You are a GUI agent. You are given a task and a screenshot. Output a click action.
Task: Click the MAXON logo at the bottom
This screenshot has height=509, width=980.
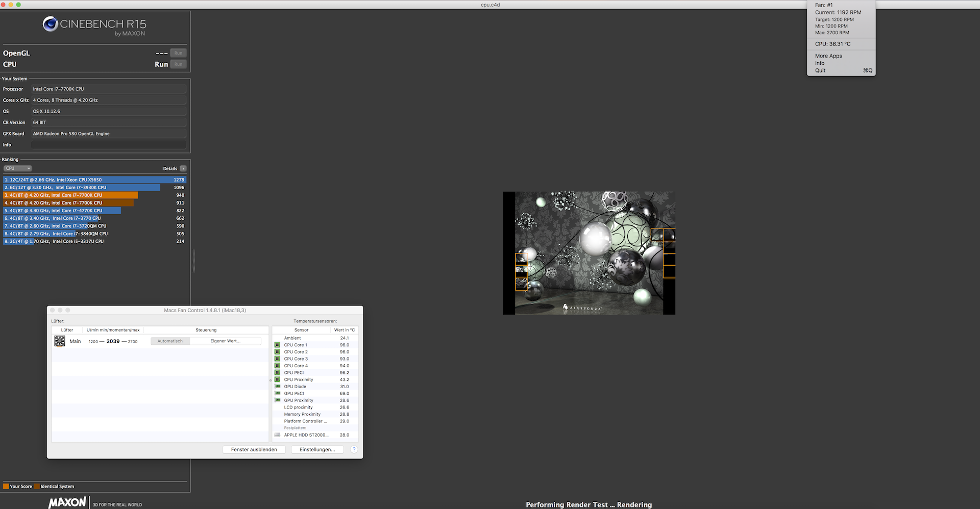point(67,502)
